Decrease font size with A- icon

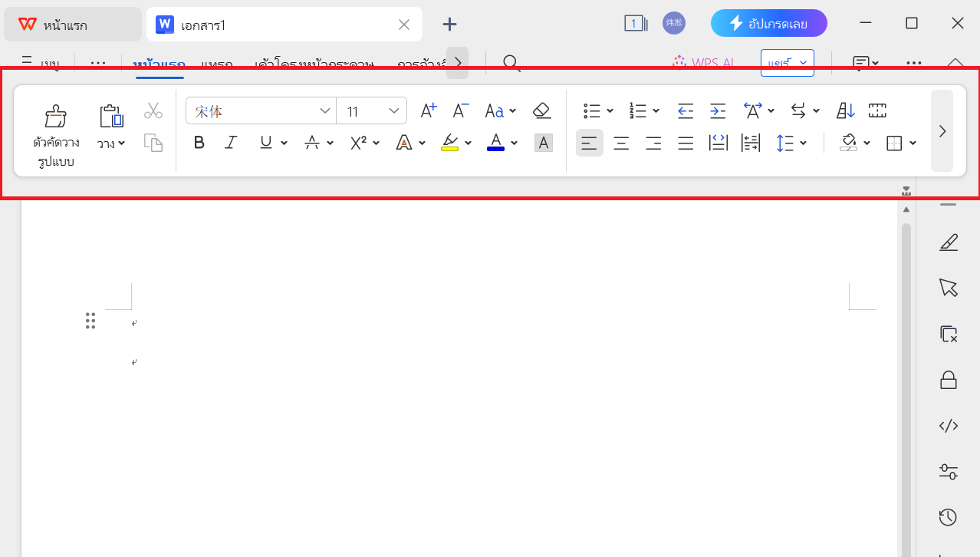(x=460, y=110)
